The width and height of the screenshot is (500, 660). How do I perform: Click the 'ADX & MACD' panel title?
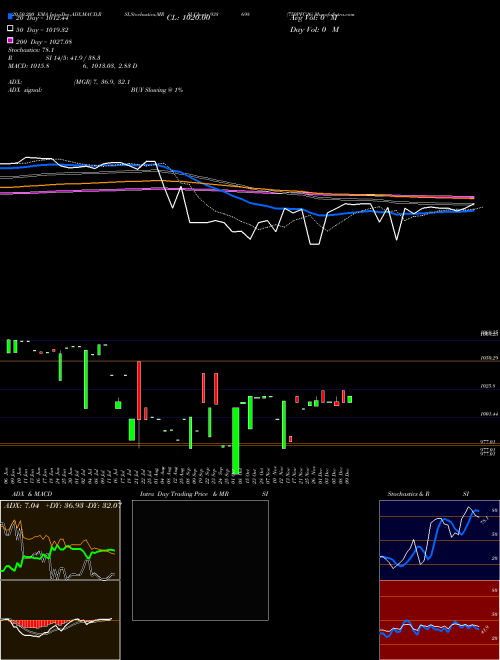[32, 494]
